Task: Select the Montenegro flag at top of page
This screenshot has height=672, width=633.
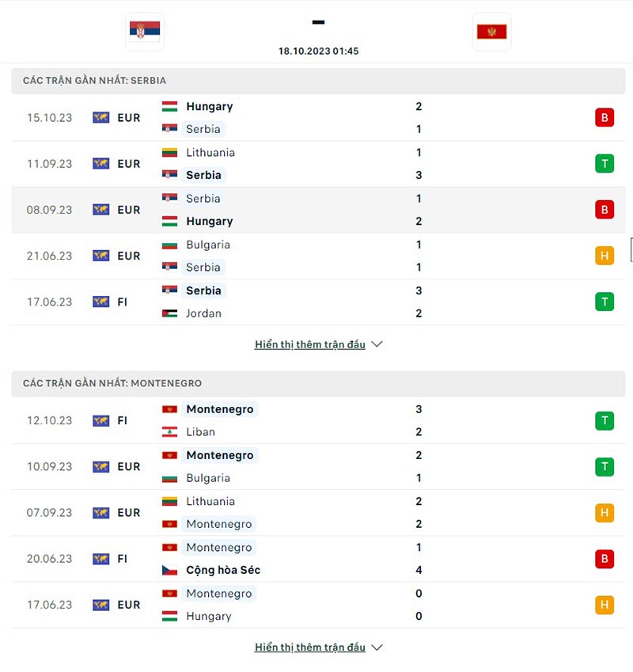Action: pos(491,32)
